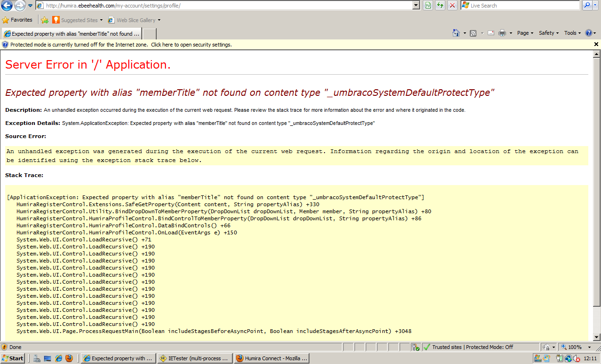The height and width of the screenshot is (364, 601).
Task: Click the browser Forward arrow button
Action: pyautogui.click(x=20, y=6)
